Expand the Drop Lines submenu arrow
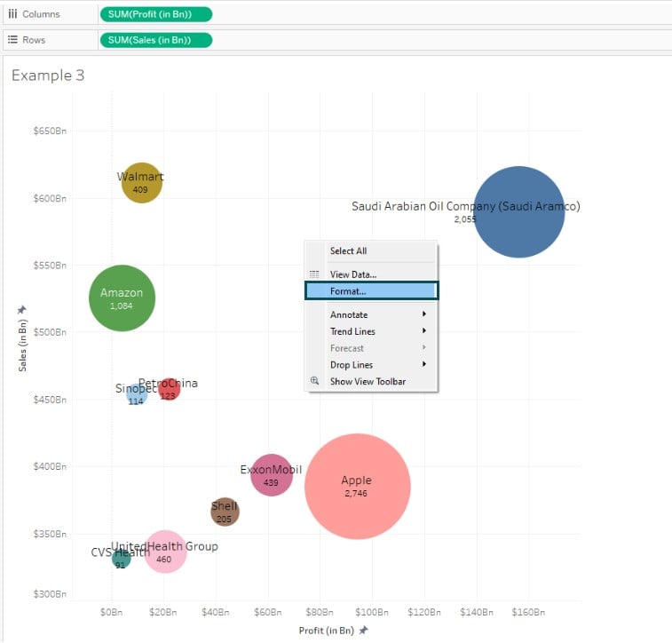Viewport: 672px width, 643px height. 423,364
